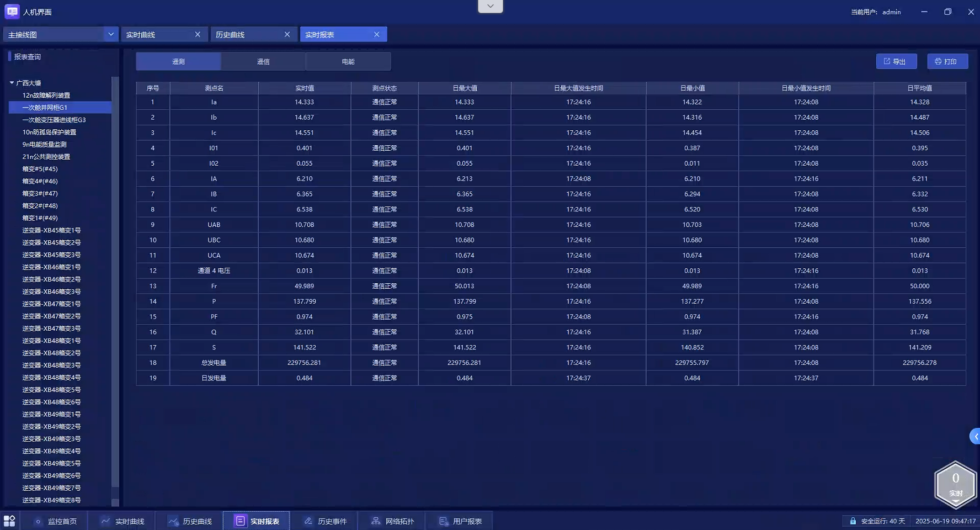980x530 pixels.
Task: Print the report with 打印 button
Action: tap(947, 61)
